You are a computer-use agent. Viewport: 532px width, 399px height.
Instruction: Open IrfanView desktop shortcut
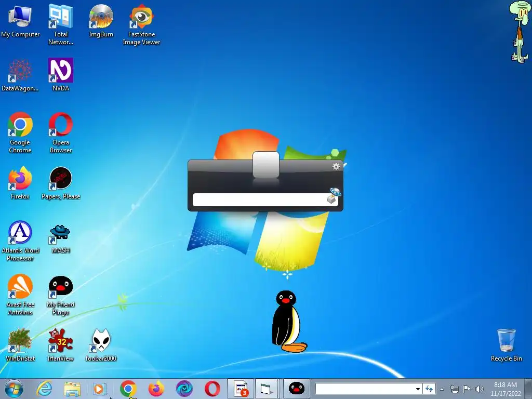[61, 345]
